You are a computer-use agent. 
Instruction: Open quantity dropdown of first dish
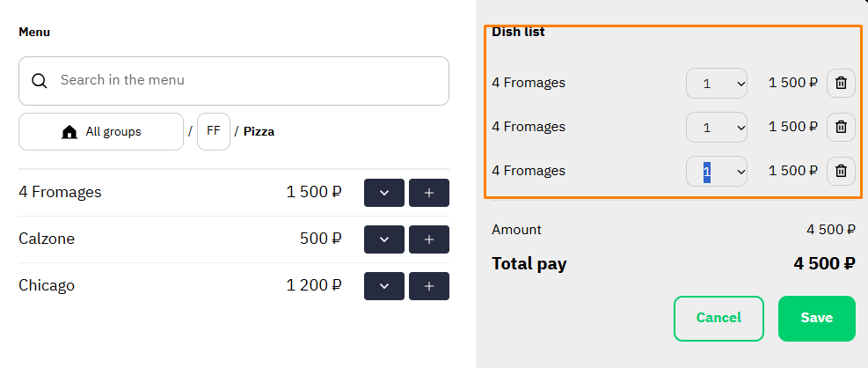coord(717,83)
